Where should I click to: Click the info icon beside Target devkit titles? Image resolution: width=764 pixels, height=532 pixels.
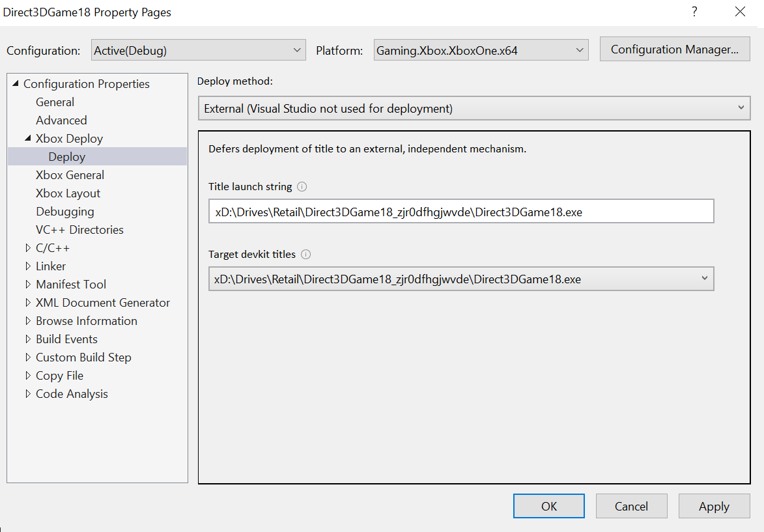coord(306,255)
